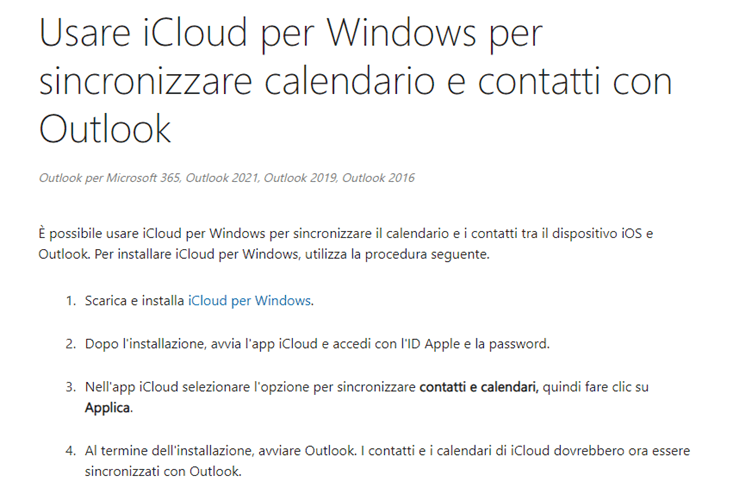The width and height of the screenshot is (733, 488).
Task: Click "ID Apple" in step 2
Action: 431,344
